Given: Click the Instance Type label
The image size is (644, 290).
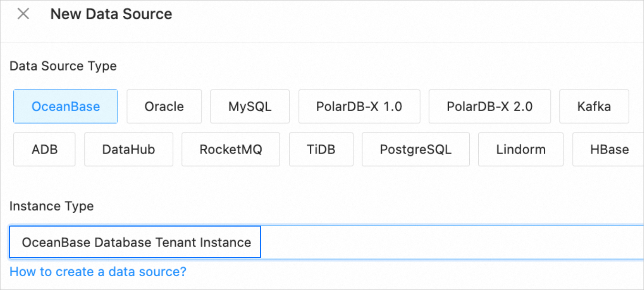Looking at the screenshot, I should [52, 206].
